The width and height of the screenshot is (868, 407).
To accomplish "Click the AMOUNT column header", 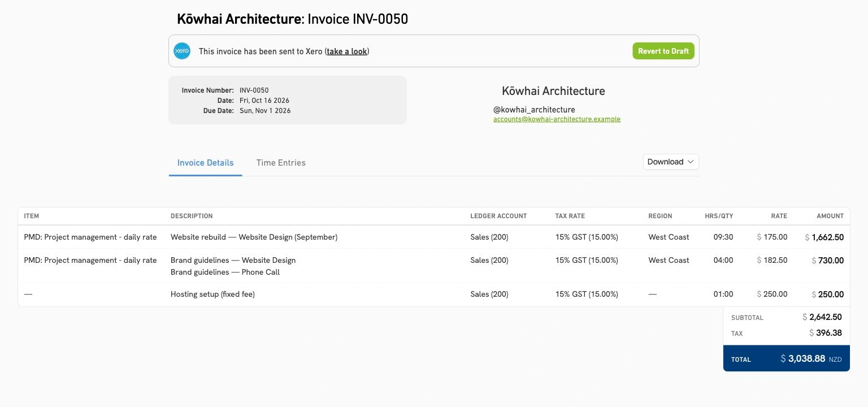I will [x=830, y=216].
